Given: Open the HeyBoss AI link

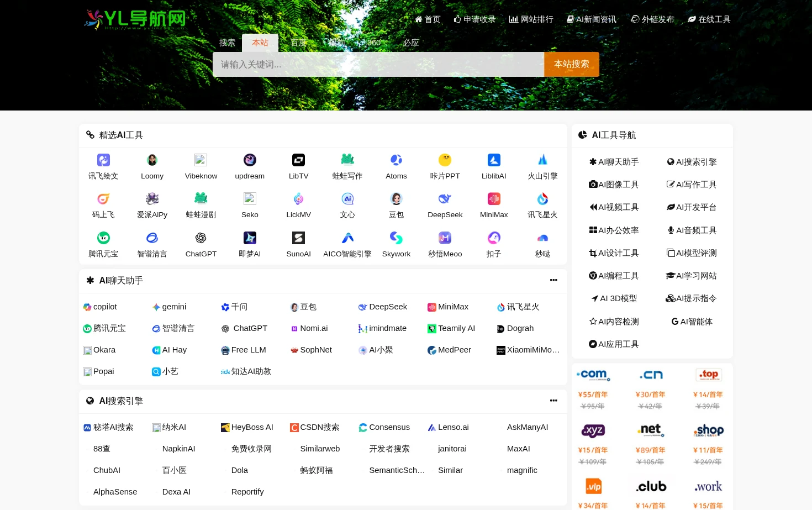Looking at the screenshot, I should pyautogui.click(x=247, y=427).
